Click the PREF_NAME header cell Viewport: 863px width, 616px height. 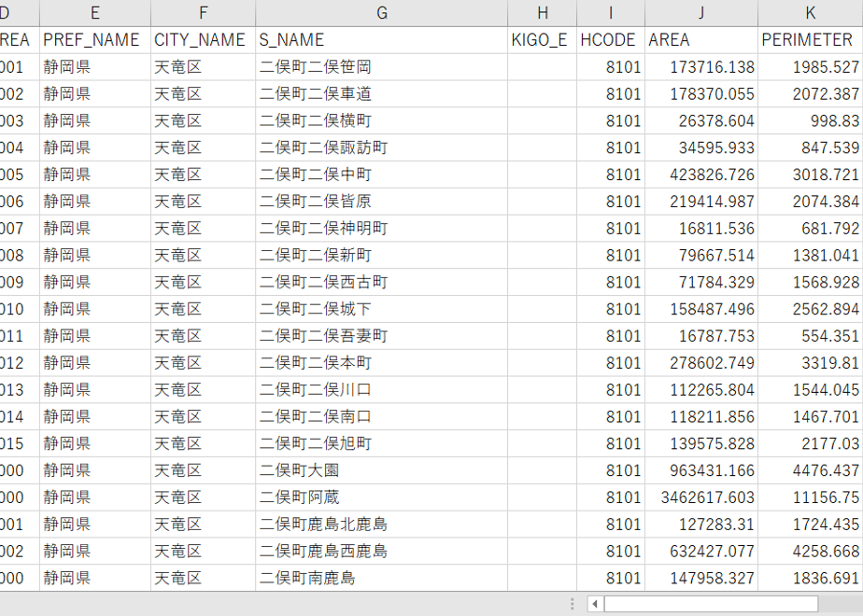(x=94, y=40)
